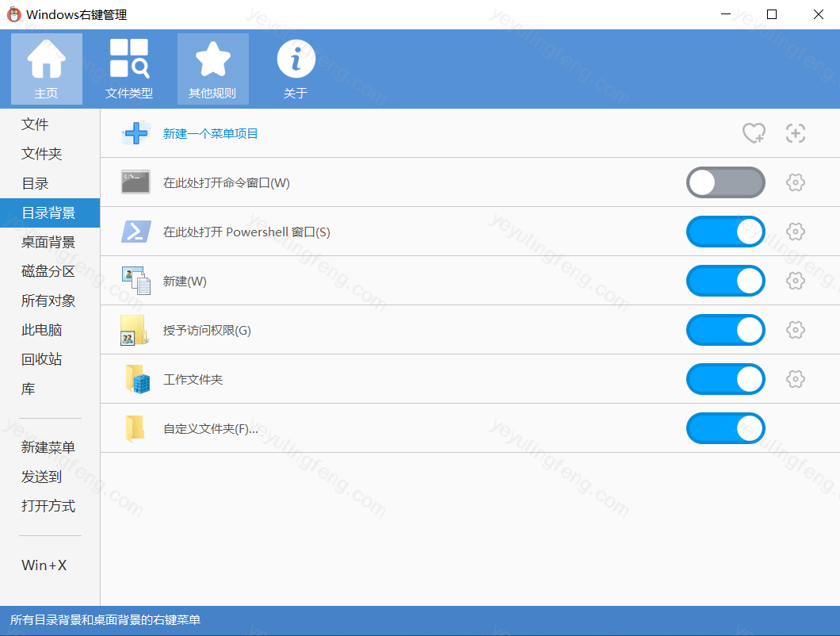Open gear settings for 工作文件夹
Screen dimensions: 840x636
click(x=796, y=379)
